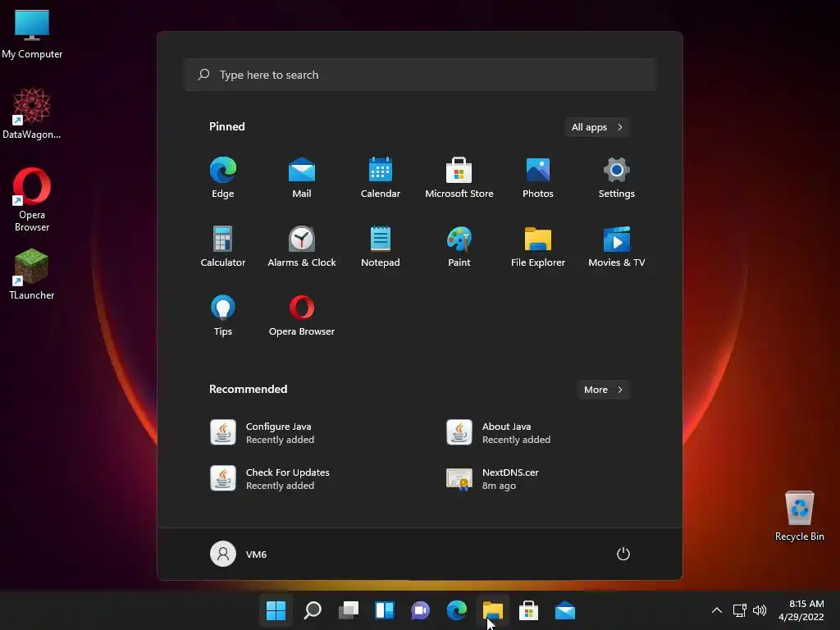840x630 pixels.
Task: Select the DataWagon desktop shortcut
Action: click(32, 113)
